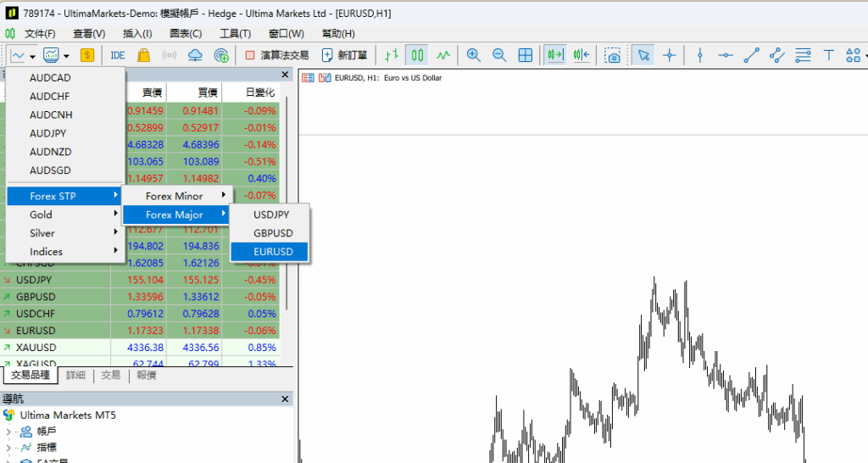Image resolution: width=868 pixels, height=463 pixels.
Task: Click the tile windows grid icon
Action: (525, 55)
